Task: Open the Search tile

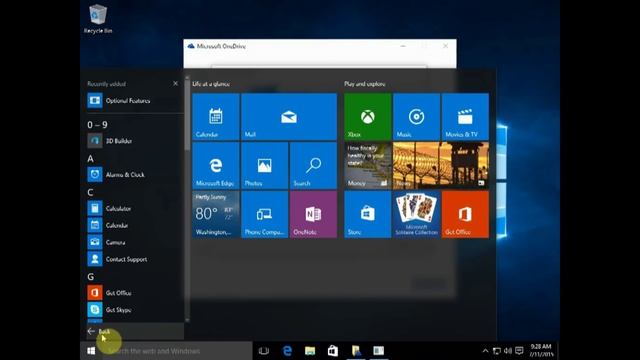Action: coord(313,166)
